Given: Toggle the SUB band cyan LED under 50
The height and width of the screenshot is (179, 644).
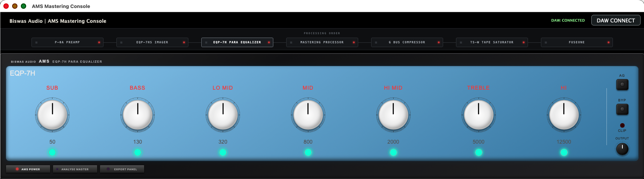Looking at the screenshot, I should (52, 152).
